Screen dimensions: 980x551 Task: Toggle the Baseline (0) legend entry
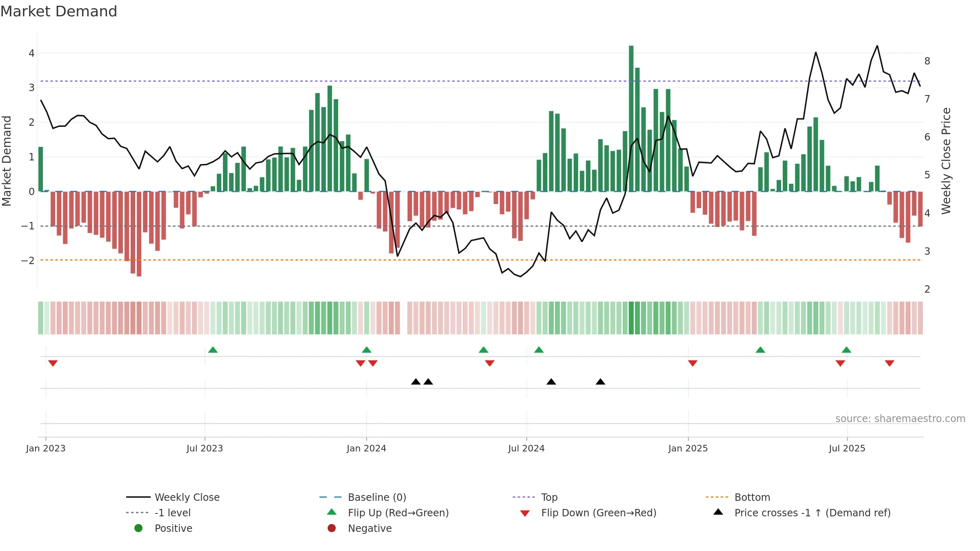click(x=363, y=497)
